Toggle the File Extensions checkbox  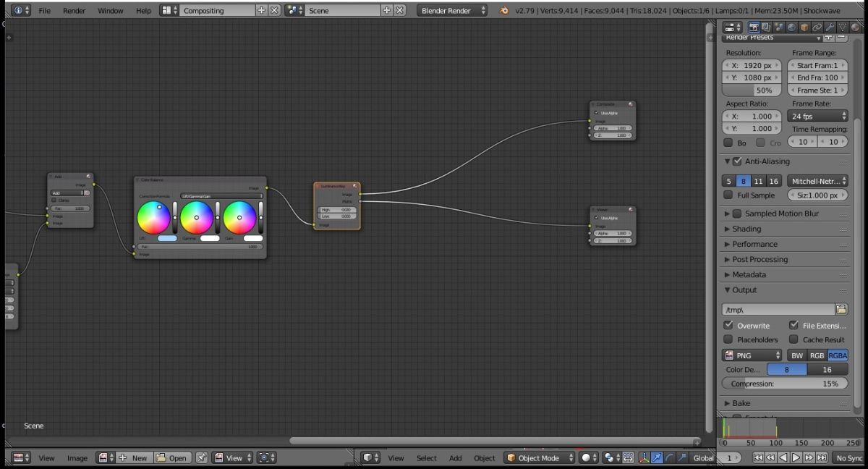click(794, 326)
